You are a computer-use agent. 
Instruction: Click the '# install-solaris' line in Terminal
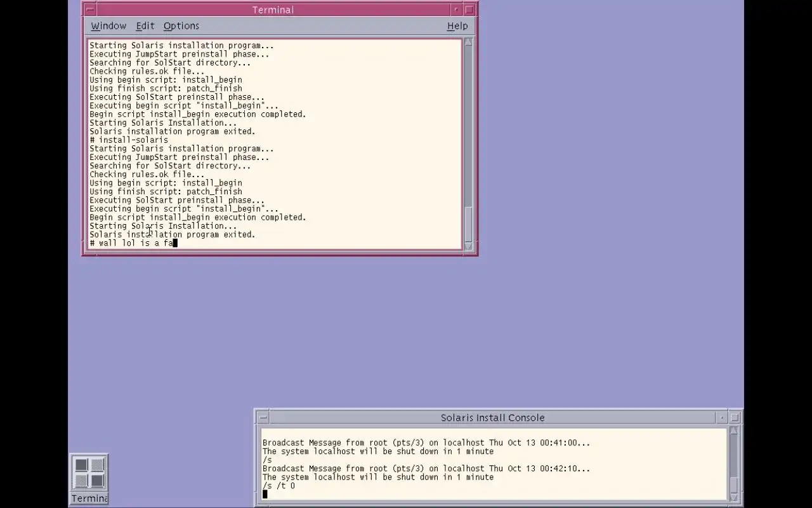pyautogui.click(x=129, y=140)
